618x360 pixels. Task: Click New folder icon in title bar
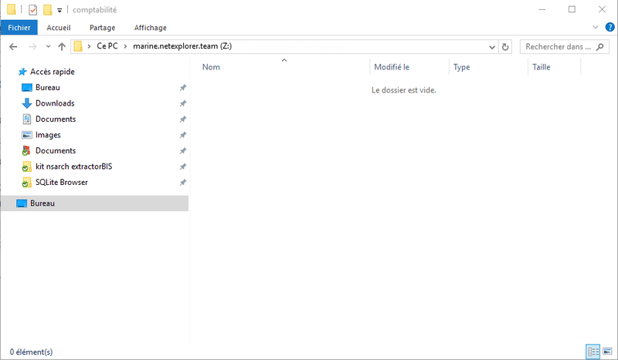click(x=47, y=9)
